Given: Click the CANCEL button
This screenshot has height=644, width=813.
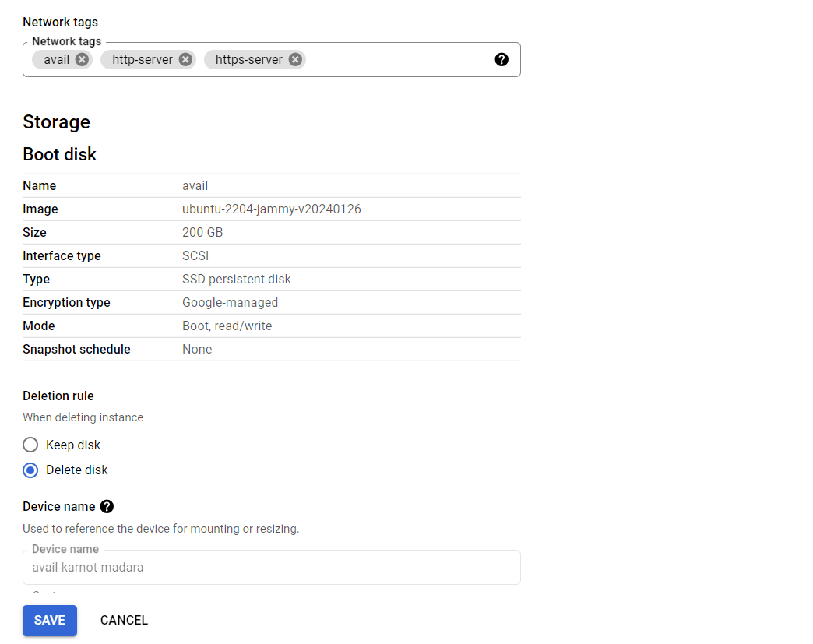Looking at the screenshot, I should [x=124, y=620].
